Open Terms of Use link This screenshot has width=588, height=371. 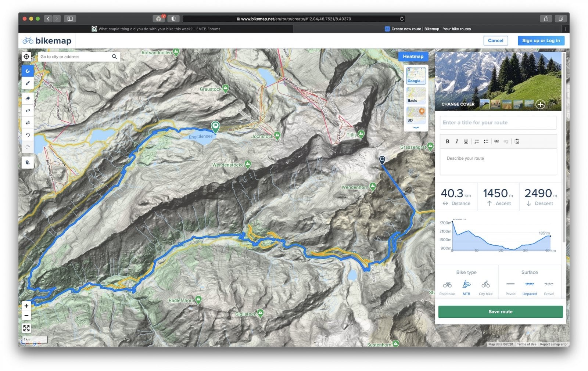(526, 344)
